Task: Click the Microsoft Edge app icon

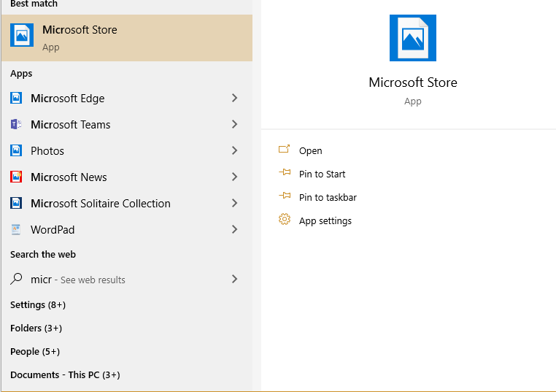Action: point(16,98)
